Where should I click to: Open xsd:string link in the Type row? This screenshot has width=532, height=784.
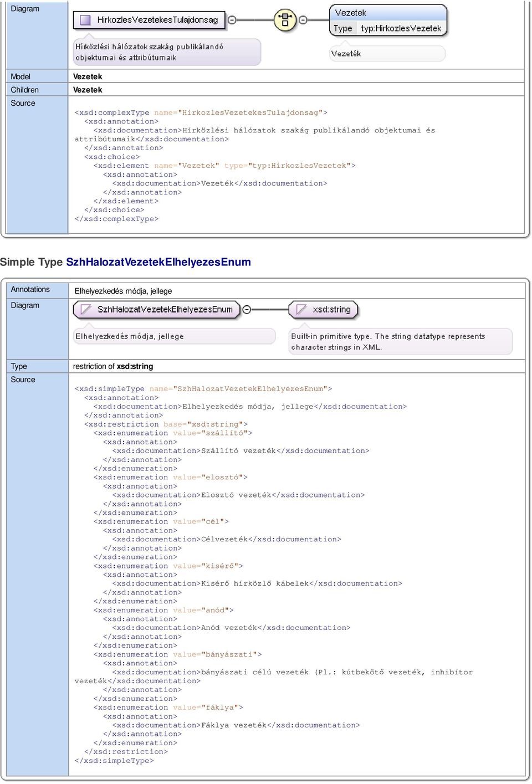coord(135,366)
